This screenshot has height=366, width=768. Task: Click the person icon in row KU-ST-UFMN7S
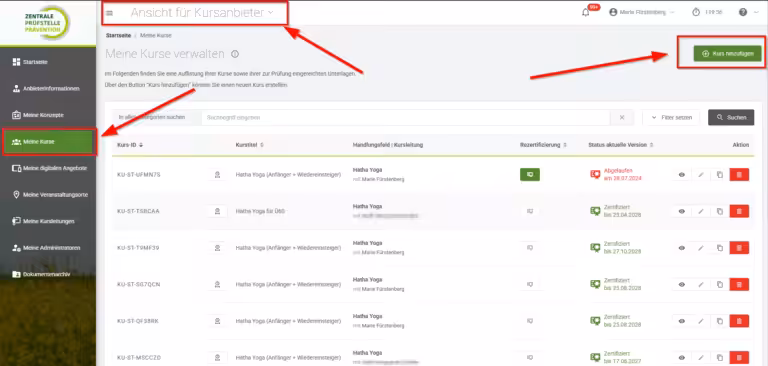[x=217, y=174]
